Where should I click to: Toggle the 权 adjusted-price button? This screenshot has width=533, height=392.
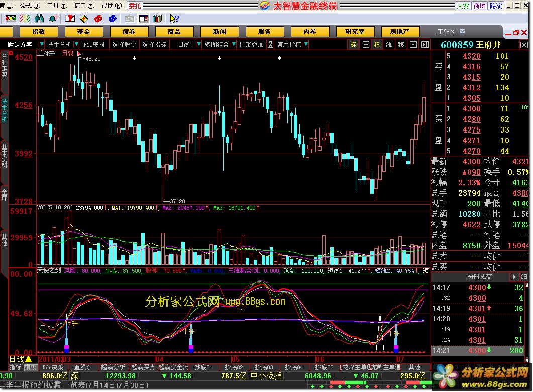[x=377, y=45]
